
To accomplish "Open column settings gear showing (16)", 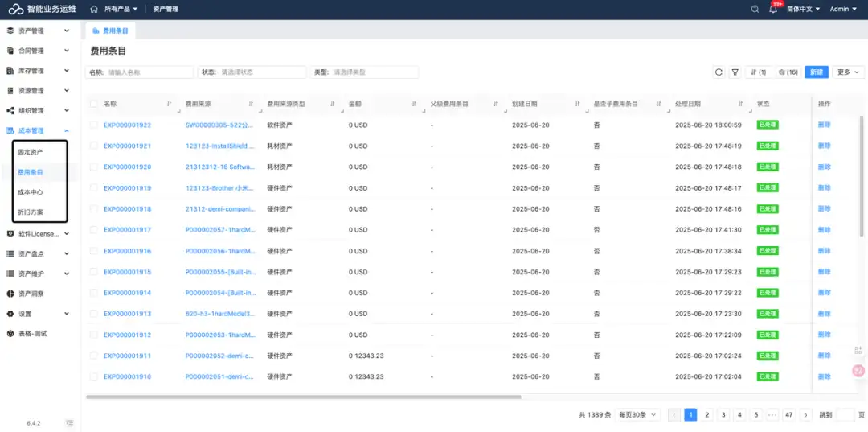I will pos(788,72).
